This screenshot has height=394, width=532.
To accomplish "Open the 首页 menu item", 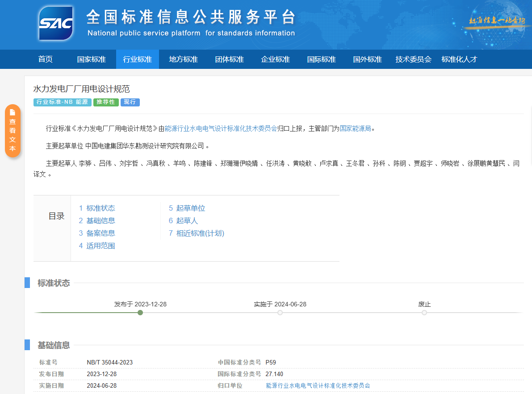I will click(45, 59).
